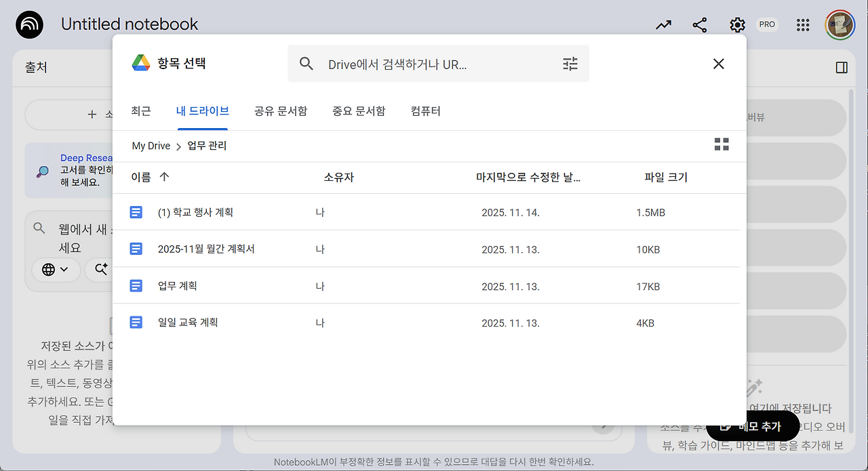Click the web search magnifier in sources
This screenshot has width=868, height=471.
[39, 228]
